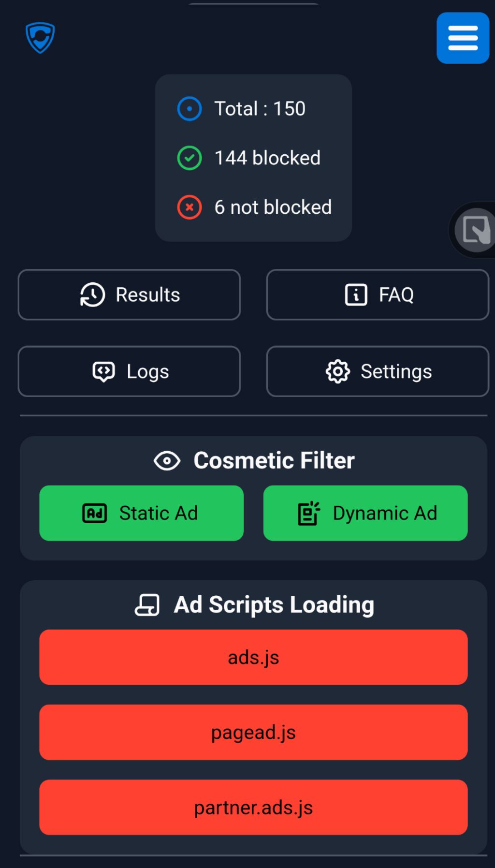Click the ads.js script entry
The width and height of the screenshot is (495, 868).
pos(253,657)
